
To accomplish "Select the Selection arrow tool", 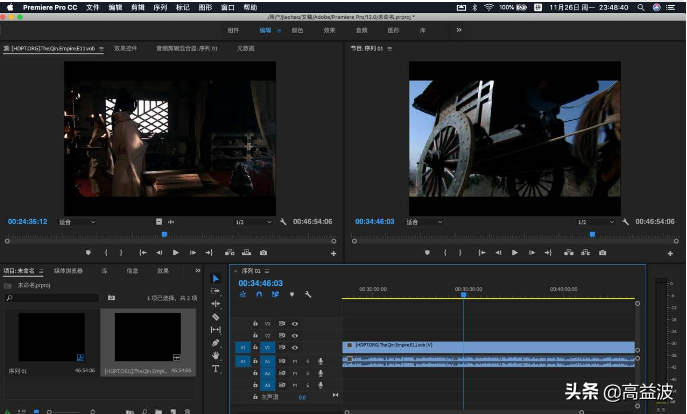I will pyautogui.click(x=216, y=278).
